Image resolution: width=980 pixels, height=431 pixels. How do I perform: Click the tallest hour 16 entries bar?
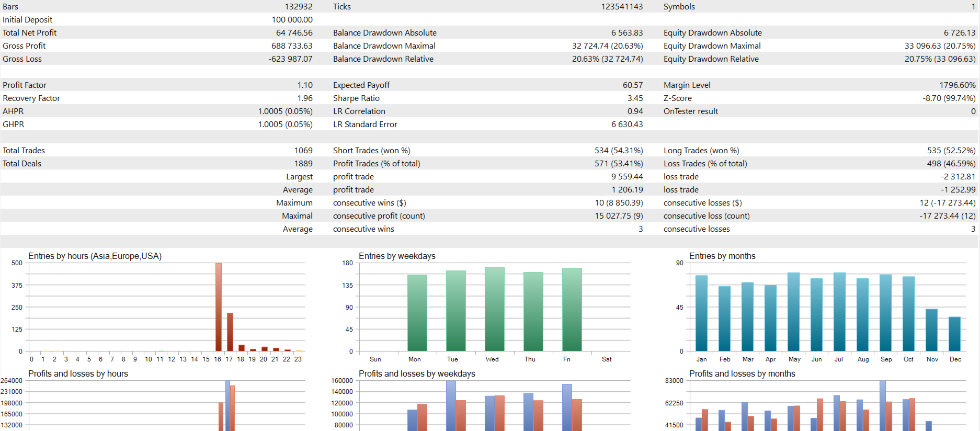[x=219, y=307]
